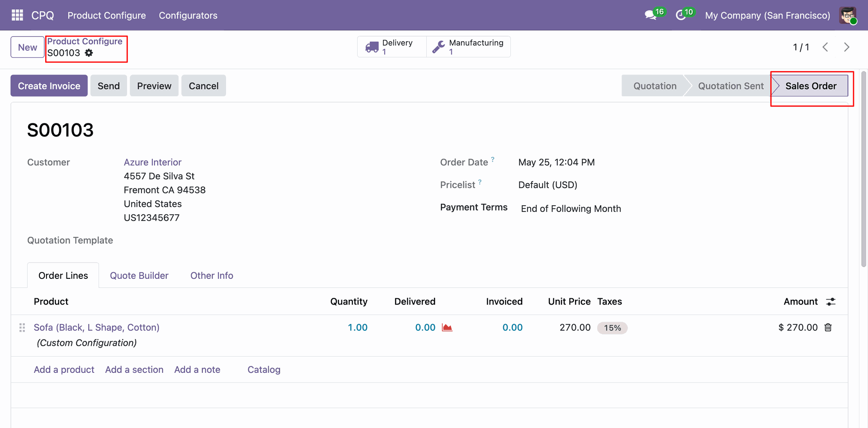Open the gear actions menu beside S00103
This screenshot has width=868, height=428.
pyautogui.click(x=89, y=53)
